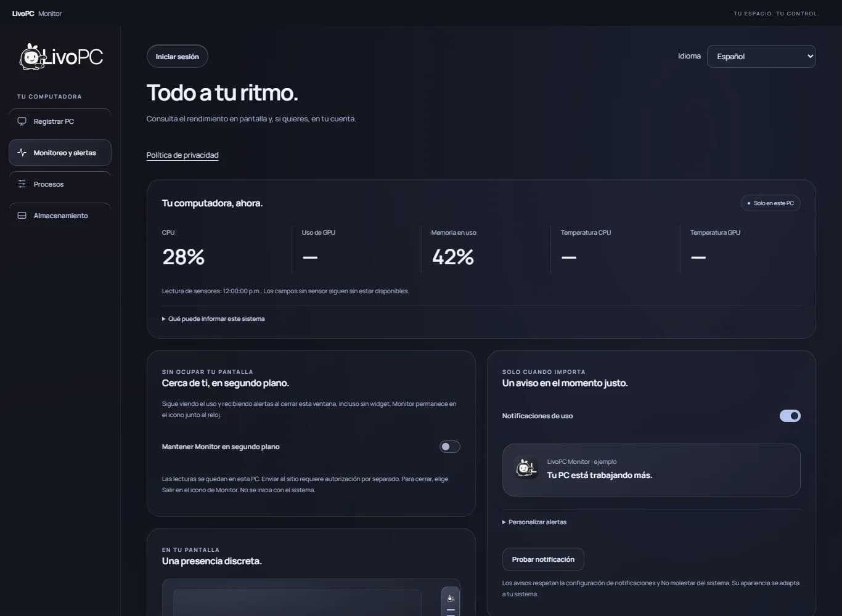Click the Uso de GPU label
This screenshot has width=842, height=616.
[x=319, y=232]
